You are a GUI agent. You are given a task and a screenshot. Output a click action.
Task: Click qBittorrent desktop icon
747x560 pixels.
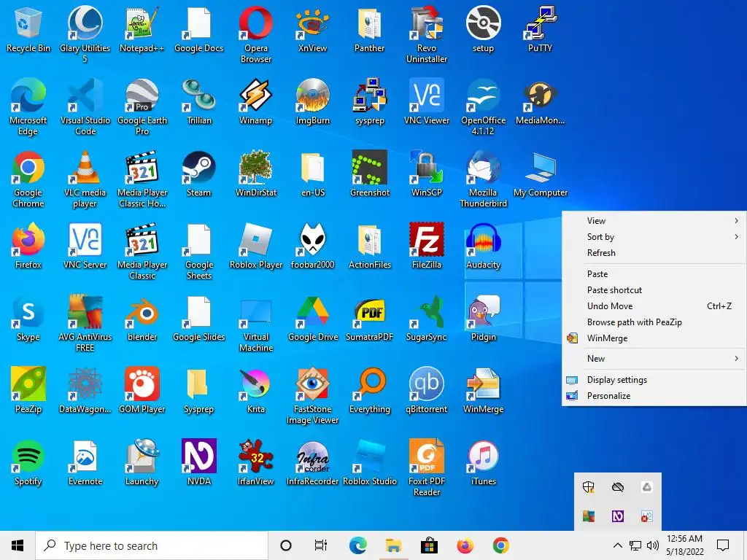click(x=426, y=391)
